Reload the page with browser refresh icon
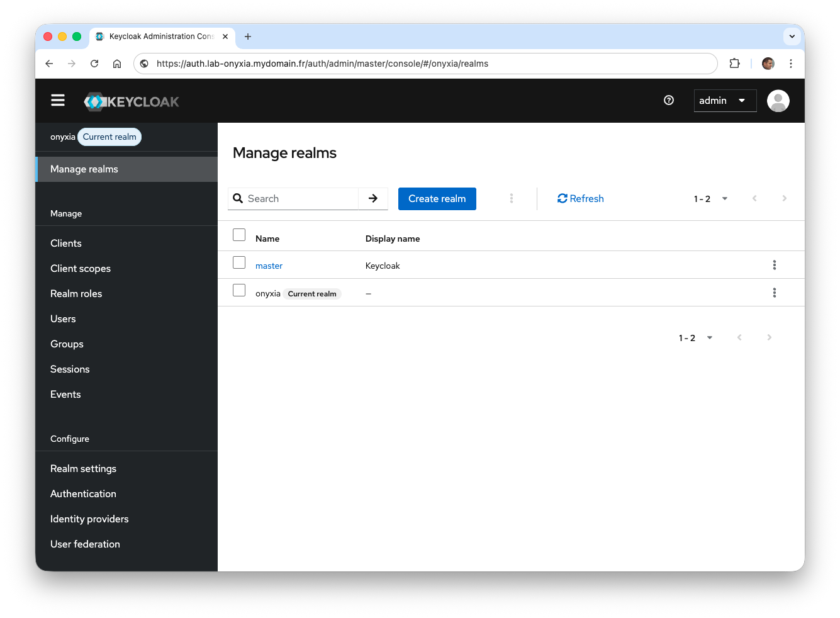Image resolution: width=840 pixels, height=618 pixels. tap(94, 64)
